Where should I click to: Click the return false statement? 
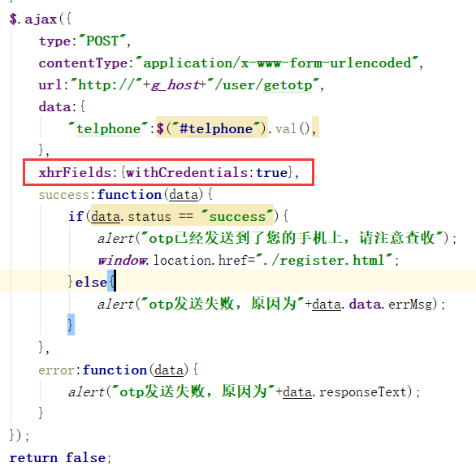pyautogui.click(x=60, y=457)
